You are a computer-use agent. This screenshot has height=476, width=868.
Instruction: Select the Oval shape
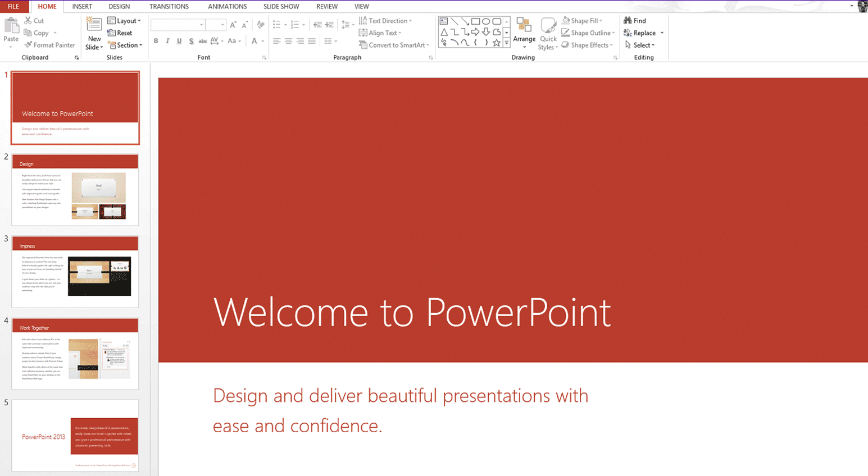(x=486, y=21)
